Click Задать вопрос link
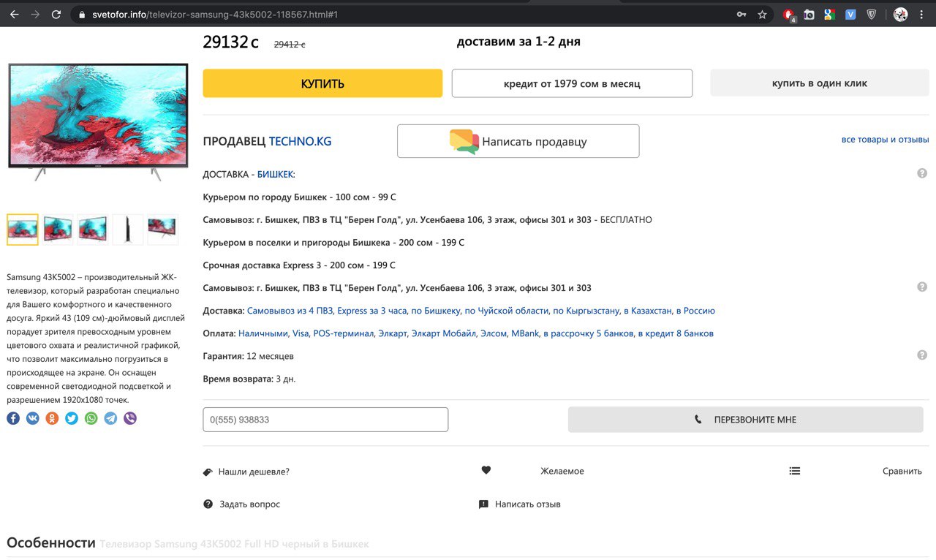936x560 pixels. [249, 504]
